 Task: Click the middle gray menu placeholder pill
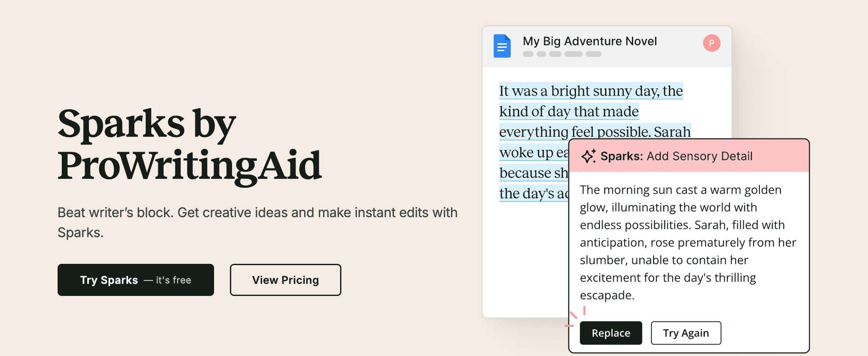555,54
